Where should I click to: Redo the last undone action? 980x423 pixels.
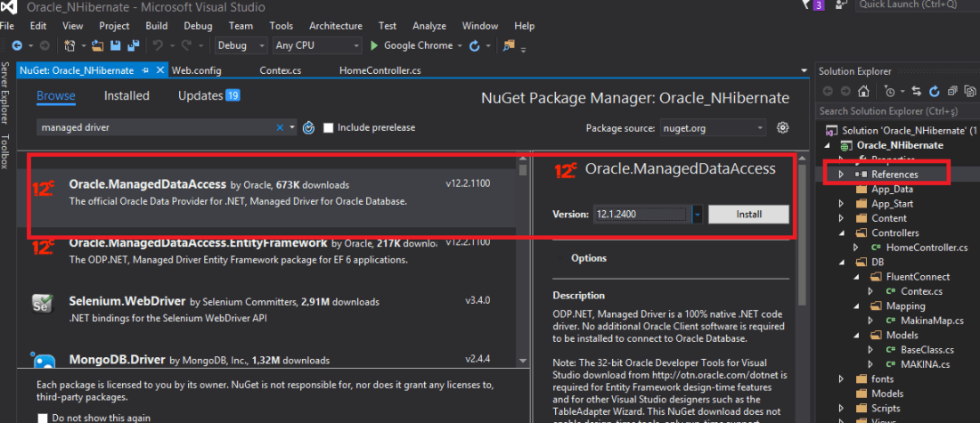186,45
